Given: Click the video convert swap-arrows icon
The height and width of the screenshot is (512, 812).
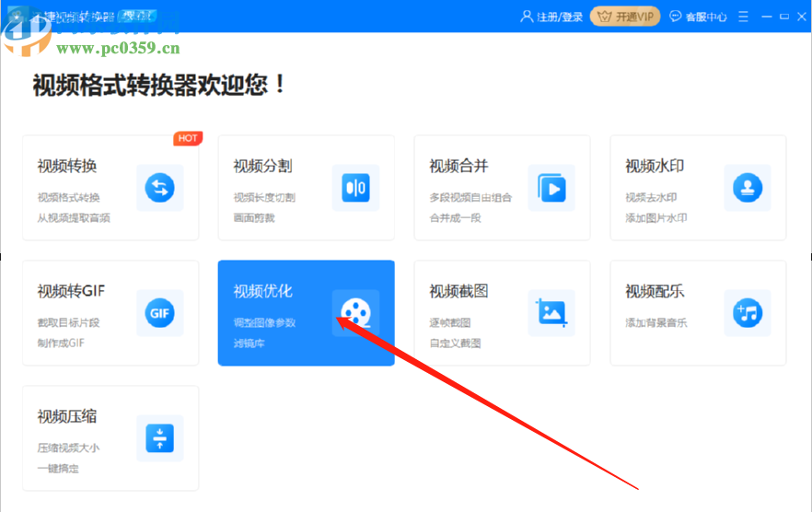Looking at the screenshot, I should (x=159, y=188).
